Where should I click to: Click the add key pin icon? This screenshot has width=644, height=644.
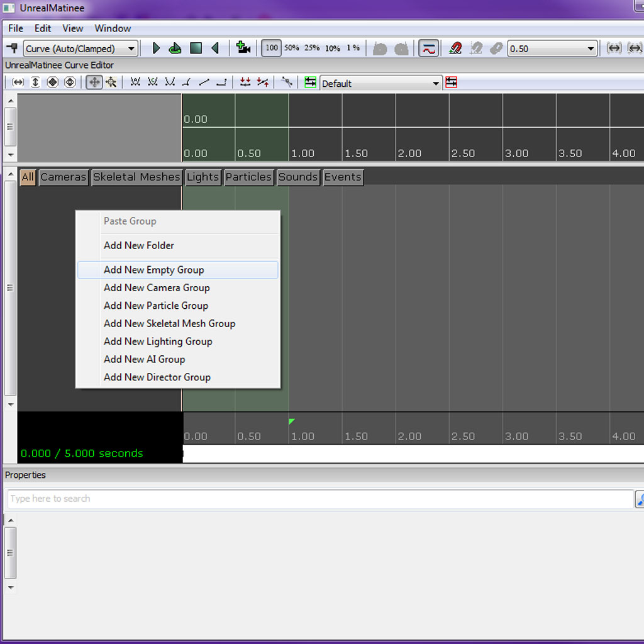[13, 48]
